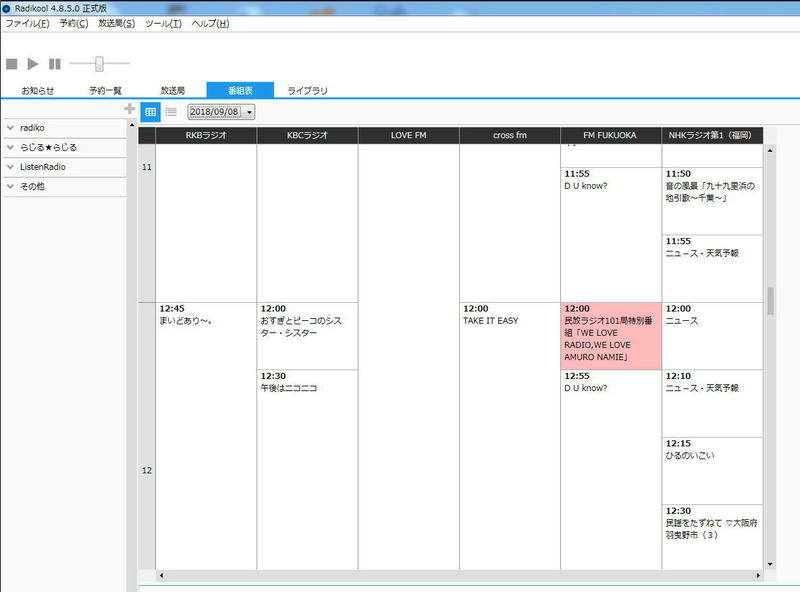This screenshot has height=592, width=800.
Task: Open the ツール(T) menu
Action: click(163, 23)
